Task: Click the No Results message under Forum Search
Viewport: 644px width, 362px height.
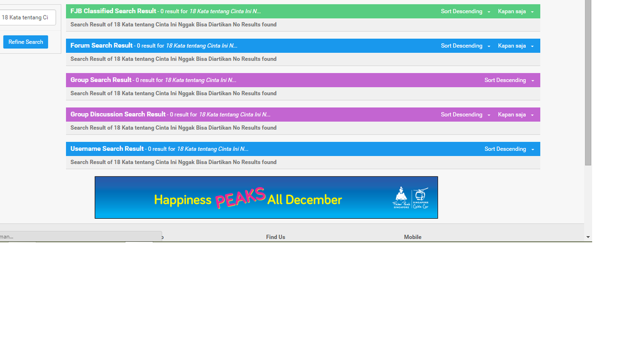Action: (x=174, y=59)
